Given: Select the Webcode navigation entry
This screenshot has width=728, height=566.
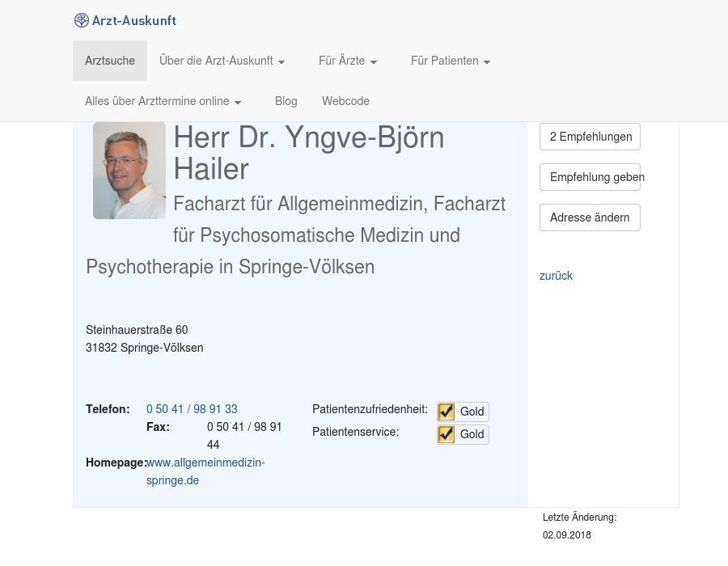Looking at the screenshot, I should 345,101.
